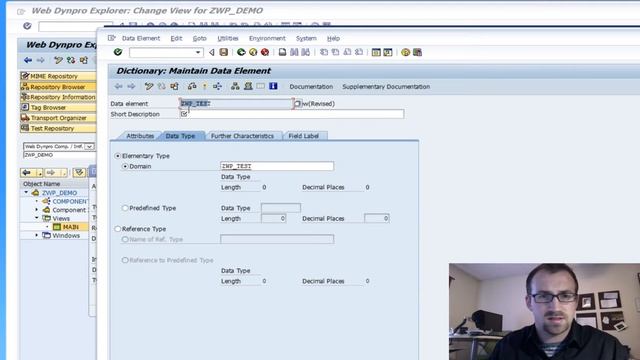640x360 pixels.
Task: Click the blue back arrow in Data Element toolbar
Action: pyautogui.click(x=118, y=86)
